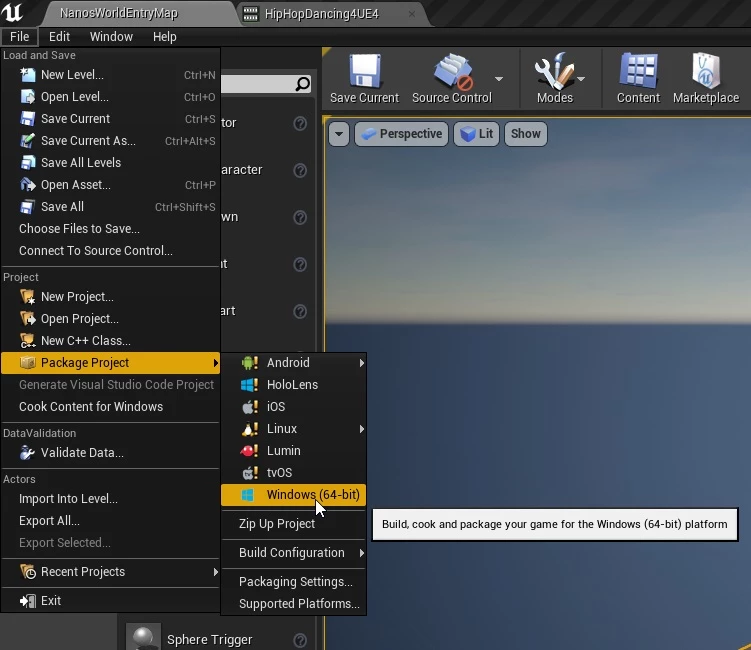751x650 pixels.
Task: Click the Save Current floppy icon in menu
Action: tap(28, 119)
